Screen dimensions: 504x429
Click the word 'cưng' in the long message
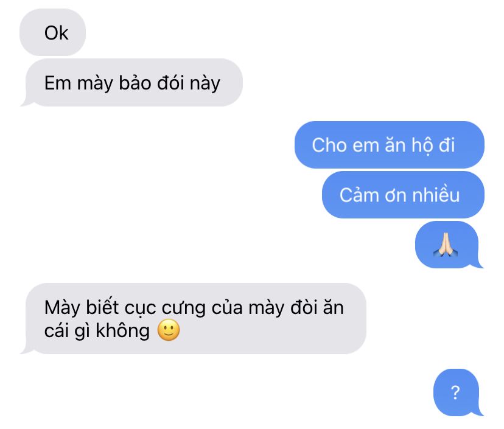(x=184, y=308)
